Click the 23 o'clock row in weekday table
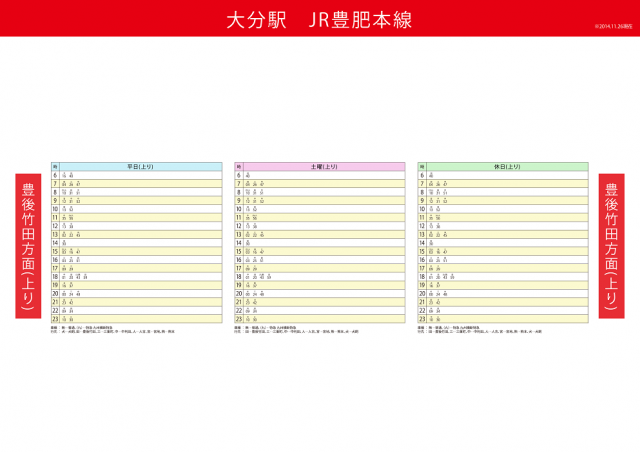The height and width of the screenshot is (452, 640). coord(136,319)
